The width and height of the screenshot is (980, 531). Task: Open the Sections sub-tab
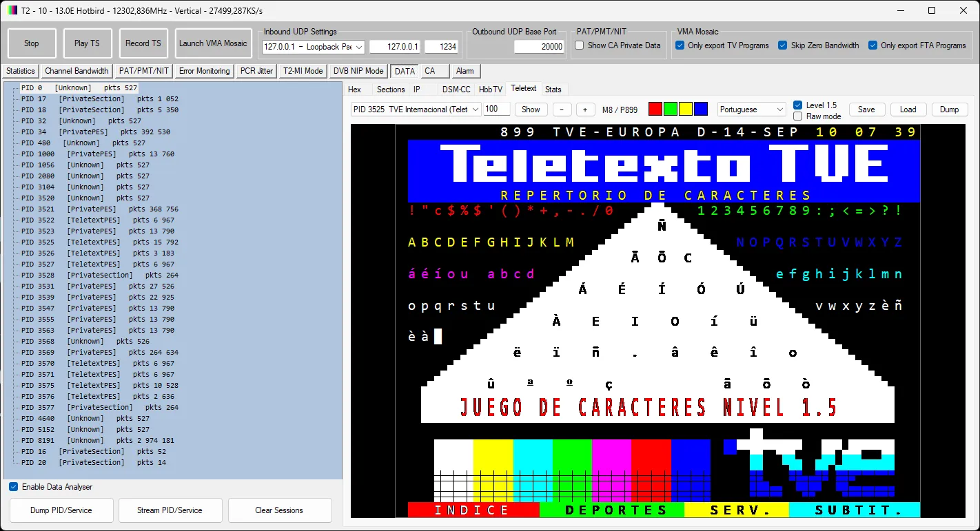391,89
